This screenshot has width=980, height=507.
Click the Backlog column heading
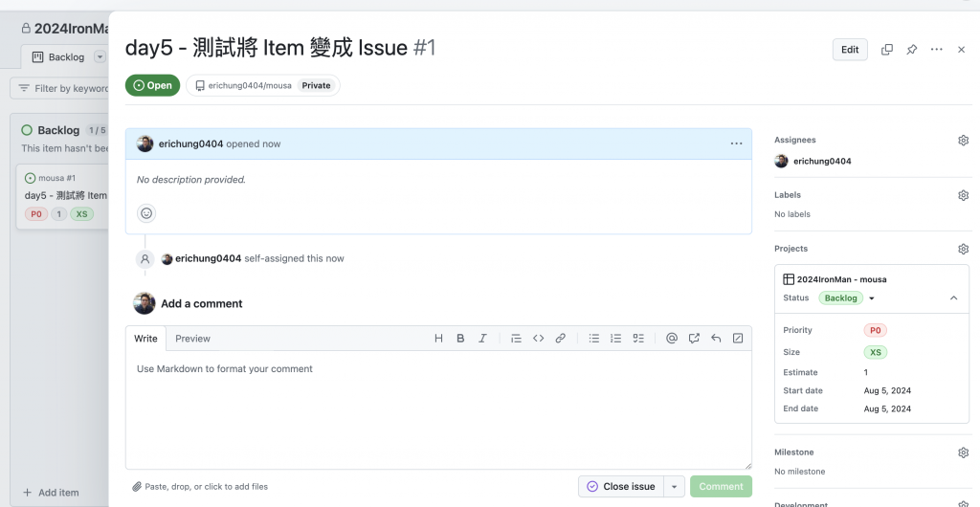(x=58, y=130)
